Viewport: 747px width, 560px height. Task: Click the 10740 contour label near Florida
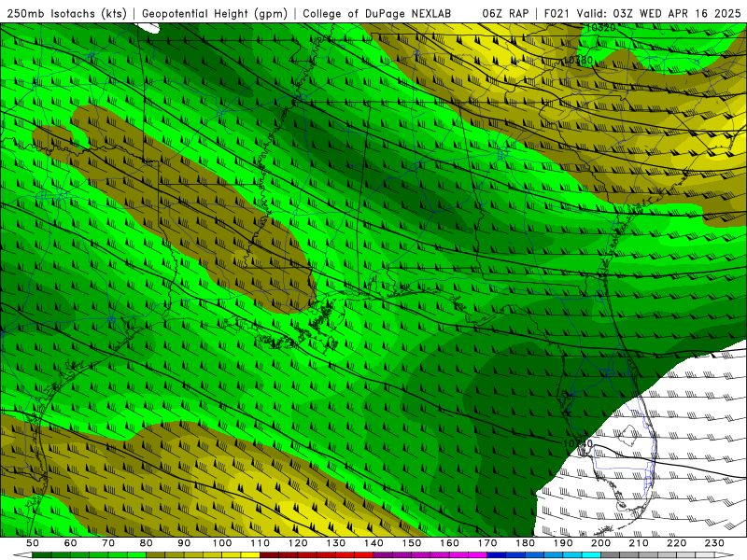pos(578,443)
